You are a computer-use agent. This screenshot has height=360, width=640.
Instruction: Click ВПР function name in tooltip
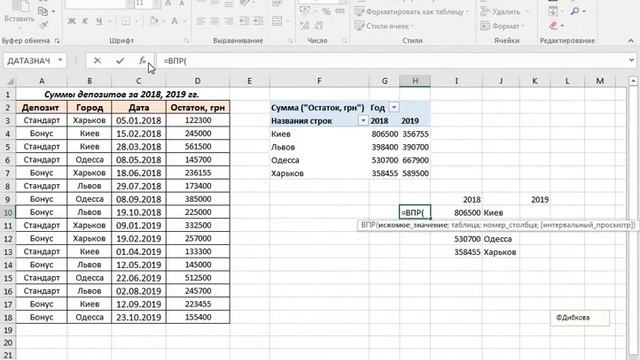point(368,225)
